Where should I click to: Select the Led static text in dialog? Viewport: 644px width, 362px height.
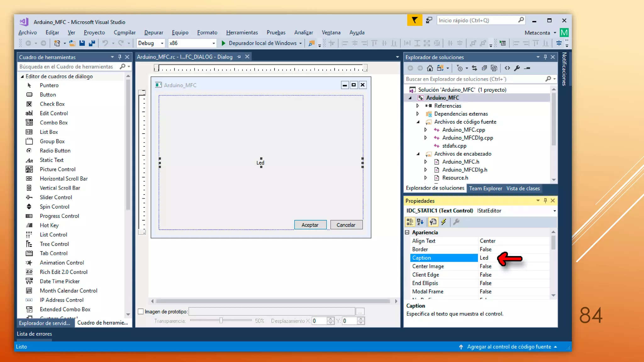[x=260, y=163]
